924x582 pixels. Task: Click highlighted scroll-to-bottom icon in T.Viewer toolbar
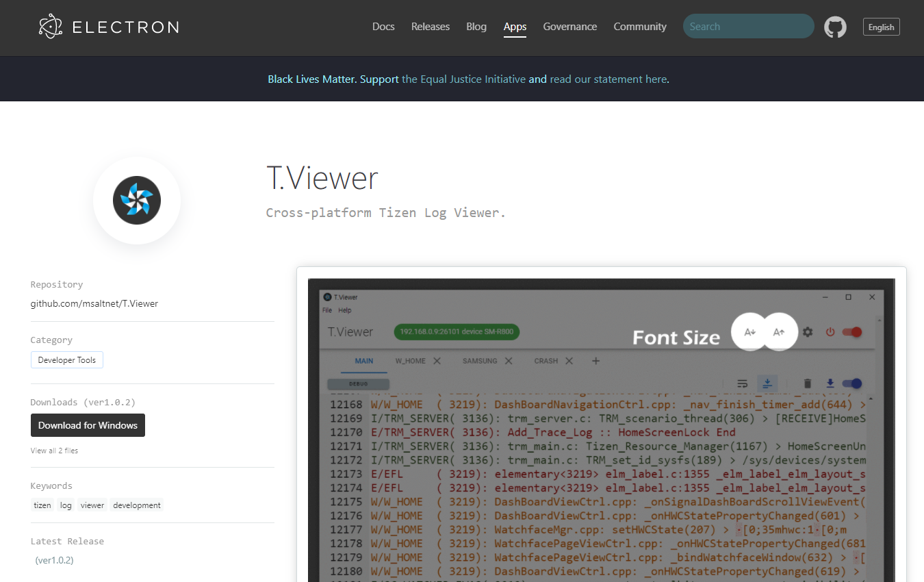(767, 383)
